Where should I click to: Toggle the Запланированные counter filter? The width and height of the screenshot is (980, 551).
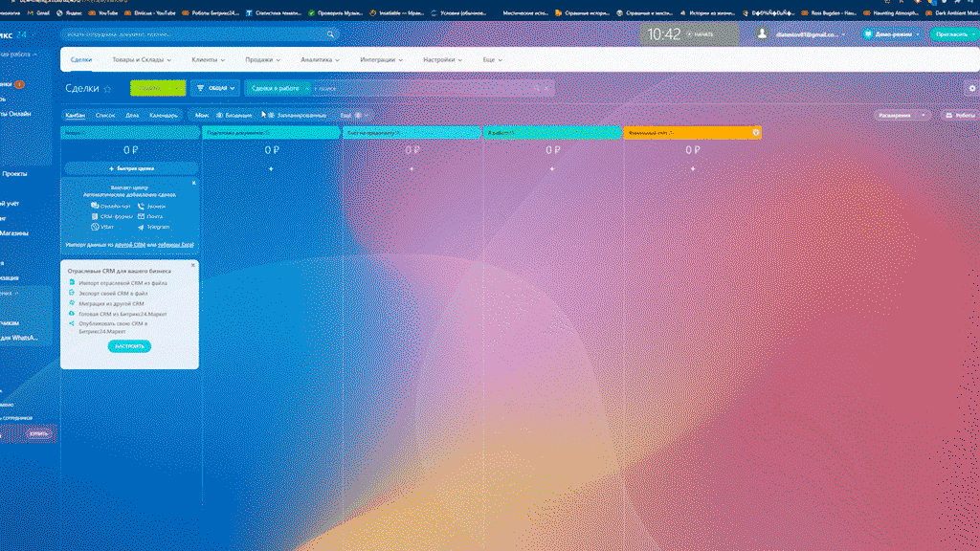[x=294, y=115]
